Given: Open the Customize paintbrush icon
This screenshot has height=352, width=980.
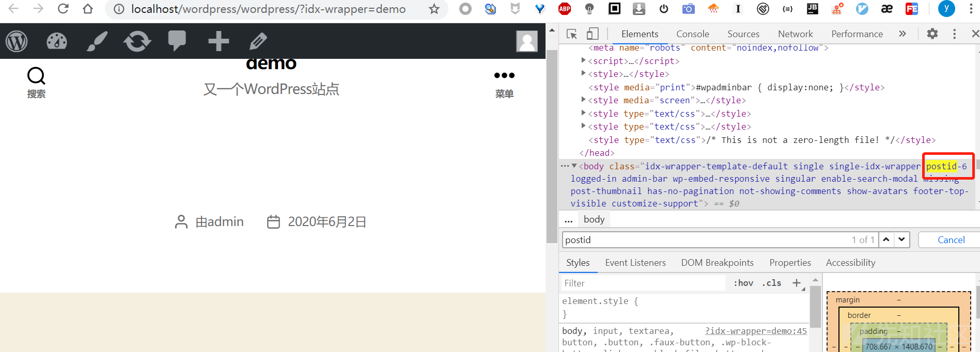Looking at the screenshot, I should [97, 41].
